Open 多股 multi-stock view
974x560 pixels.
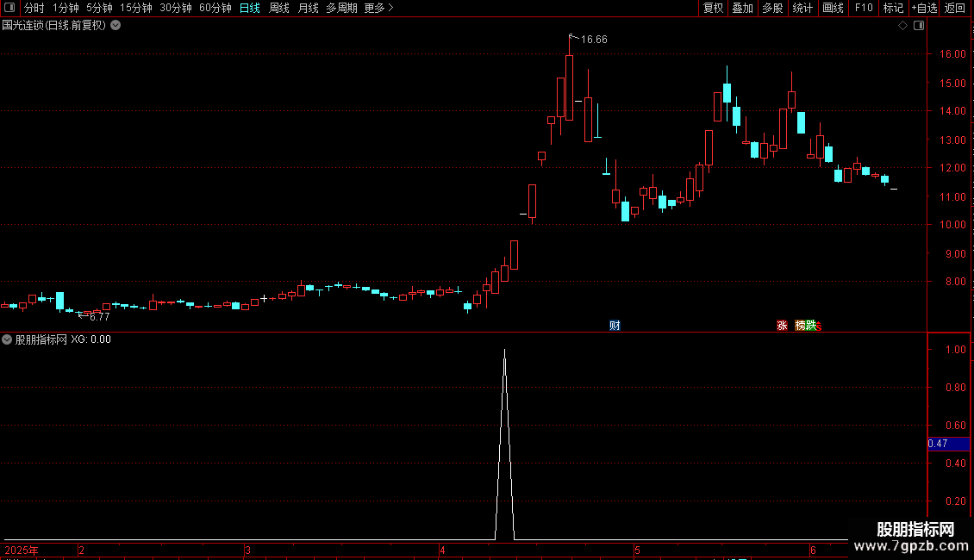tap(772, 8)
